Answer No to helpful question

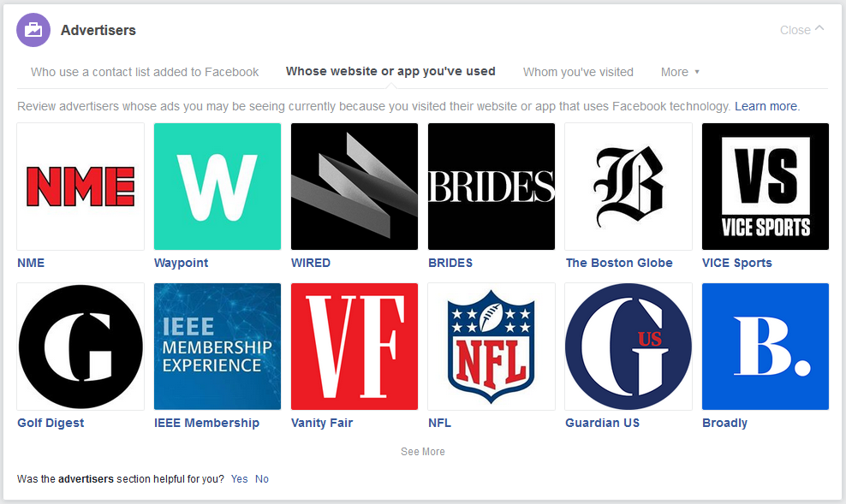click(262, 479)
